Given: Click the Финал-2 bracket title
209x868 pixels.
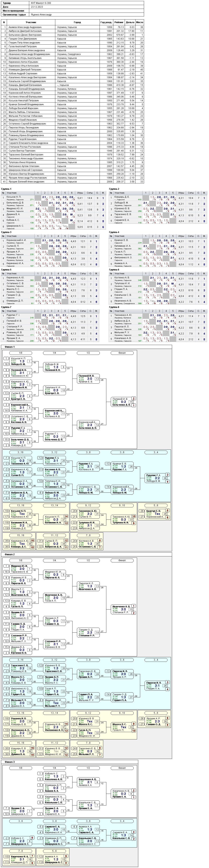Looking at the screenshot, I should tap(10, 554).
